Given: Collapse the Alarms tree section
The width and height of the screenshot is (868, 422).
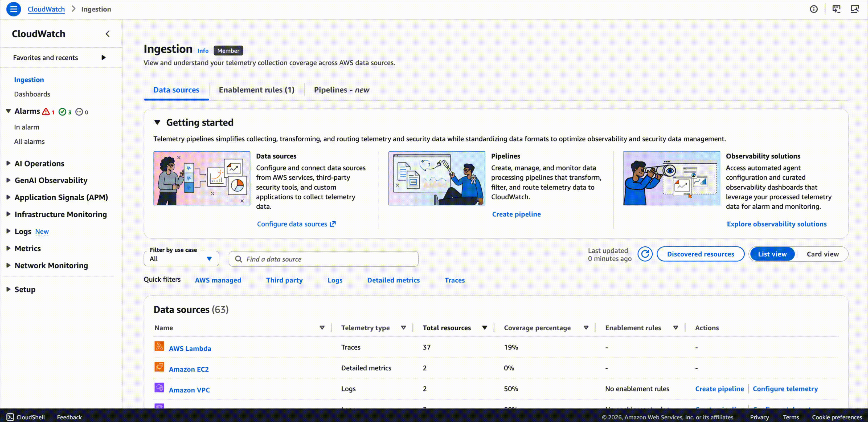Looking at the screenshot, I should click(x=9, y=111).
